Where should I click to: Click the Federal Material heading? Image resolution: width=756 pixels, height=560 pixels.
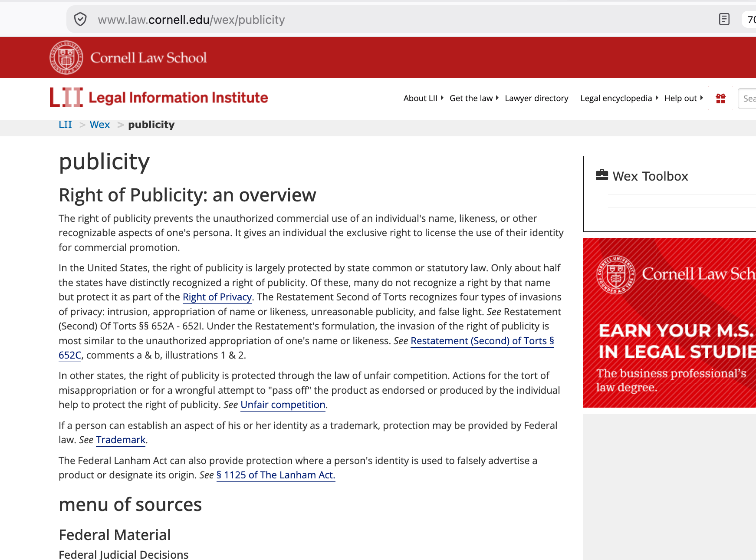click(x=115, y=535)
